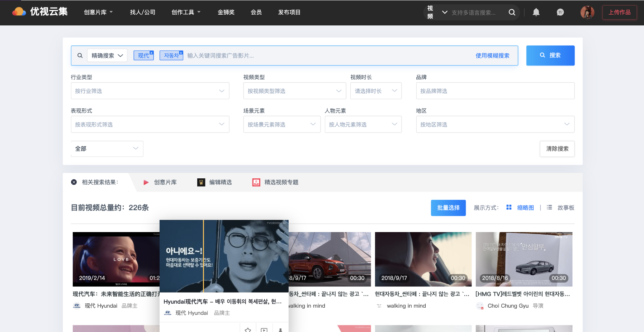
Task: Click the 创意片库 red play icon
Action: point(146,182)
